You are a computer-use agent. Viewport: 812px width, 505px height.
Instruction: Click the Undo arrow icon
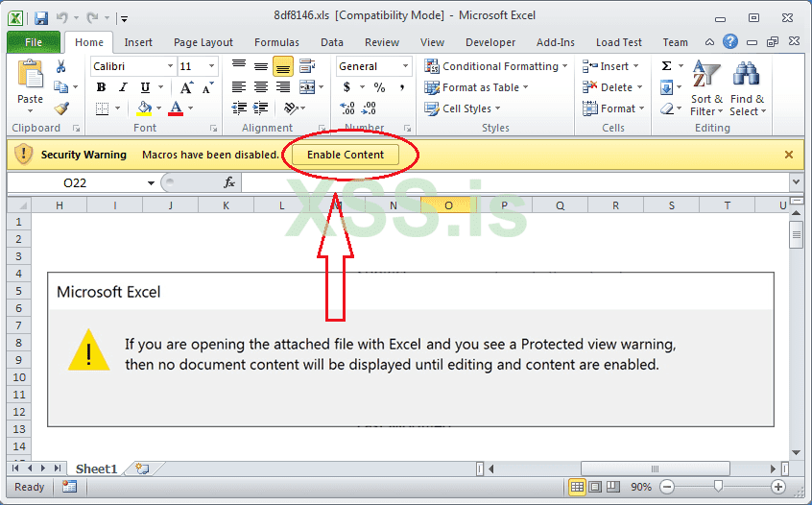tap(62, 18)
